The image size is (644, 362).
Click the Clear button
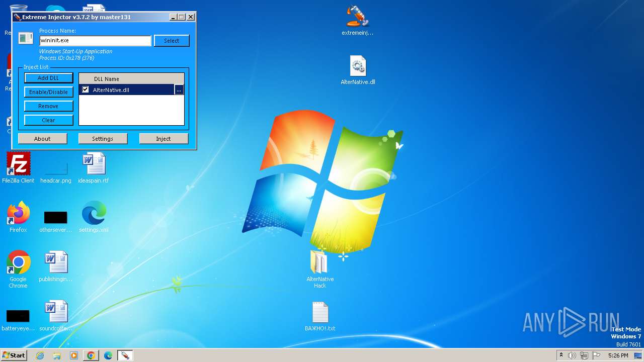click(48, 120)
